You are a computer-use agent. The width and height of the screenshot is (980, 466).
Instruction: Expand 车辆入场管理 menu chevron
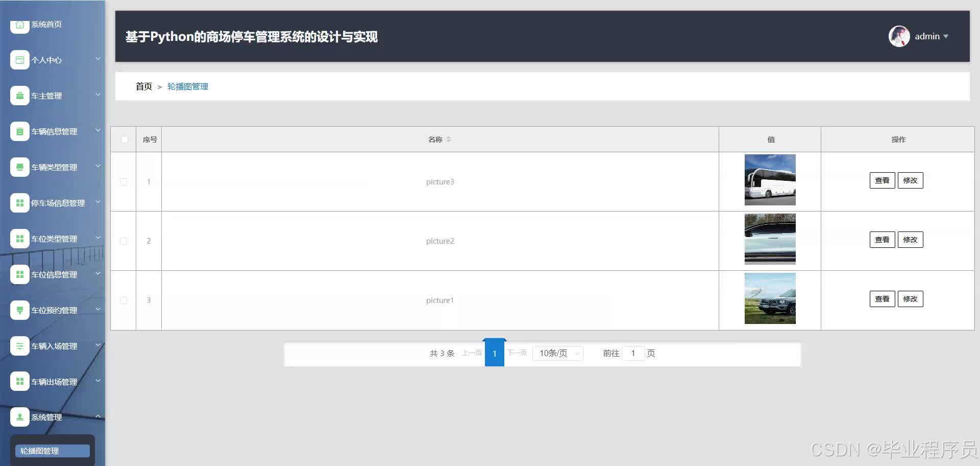pos(98,345)
